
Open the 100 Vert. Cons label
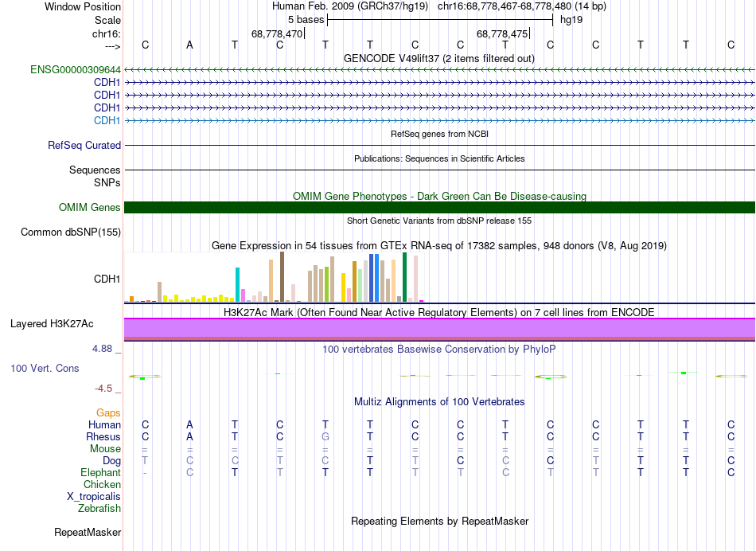click(x=45, y=368)
